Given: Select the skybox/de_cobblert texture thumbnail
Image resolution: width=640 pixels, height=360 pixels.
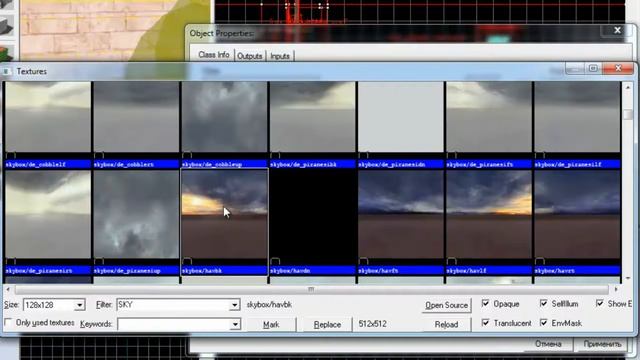Looking at the screenshot, I should [136, 117].
